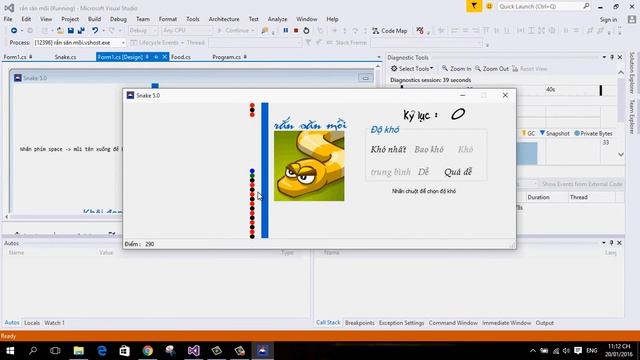Switch to the Locals tab

tap(32, 323)
